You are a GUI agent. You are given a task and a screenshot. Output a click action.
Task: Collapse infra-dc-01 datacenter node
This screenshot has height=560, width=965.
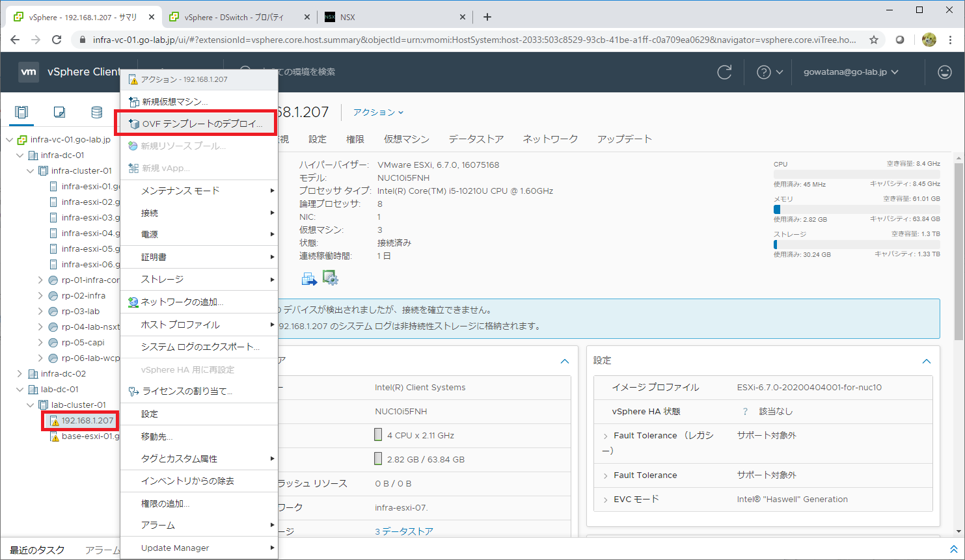point(20,155)
